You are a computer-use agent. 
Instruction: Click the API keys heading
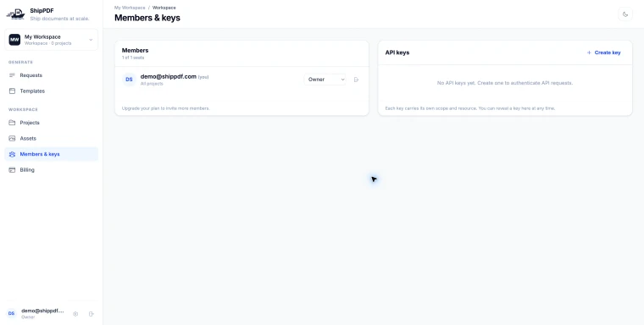[x=397, y=52]
